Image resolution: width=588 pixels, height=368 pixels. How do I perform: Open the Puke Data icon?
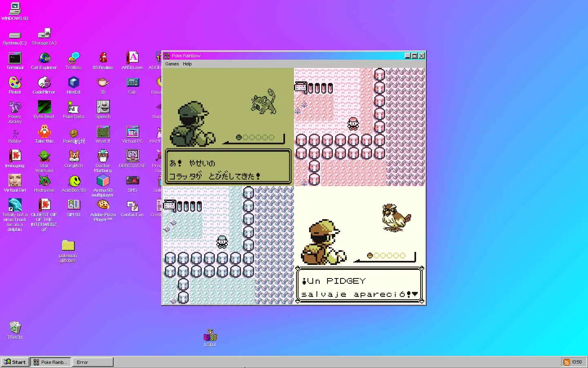click(73, 110)
